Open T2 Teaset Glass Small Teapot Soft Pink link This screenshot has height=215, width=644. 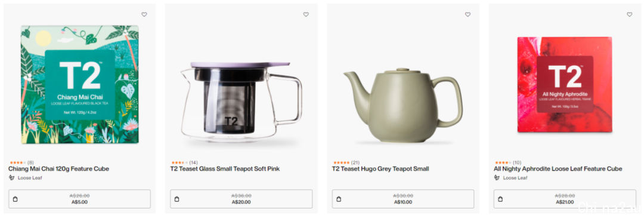click(225, 169)
